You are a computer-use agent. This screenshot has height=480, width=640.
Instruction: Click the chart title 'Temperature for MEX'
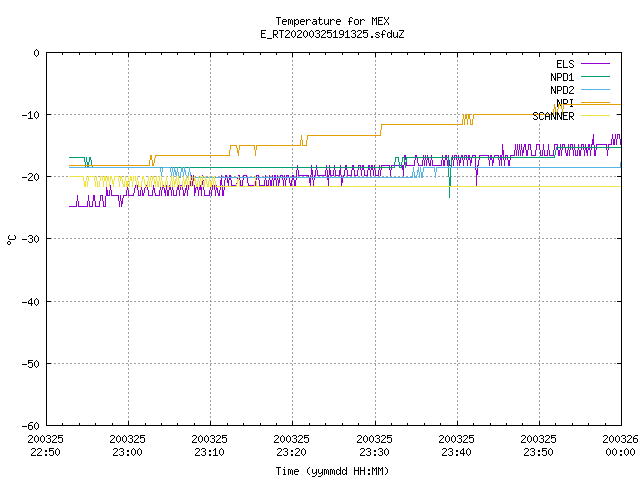pyautogui.click(x=332, y=21)
